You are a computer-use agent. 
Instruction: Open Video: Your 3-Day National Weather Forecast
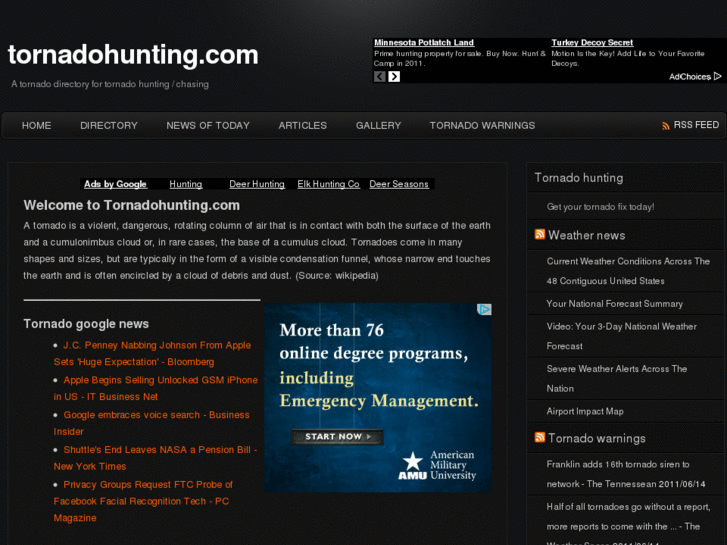point(621,336)
